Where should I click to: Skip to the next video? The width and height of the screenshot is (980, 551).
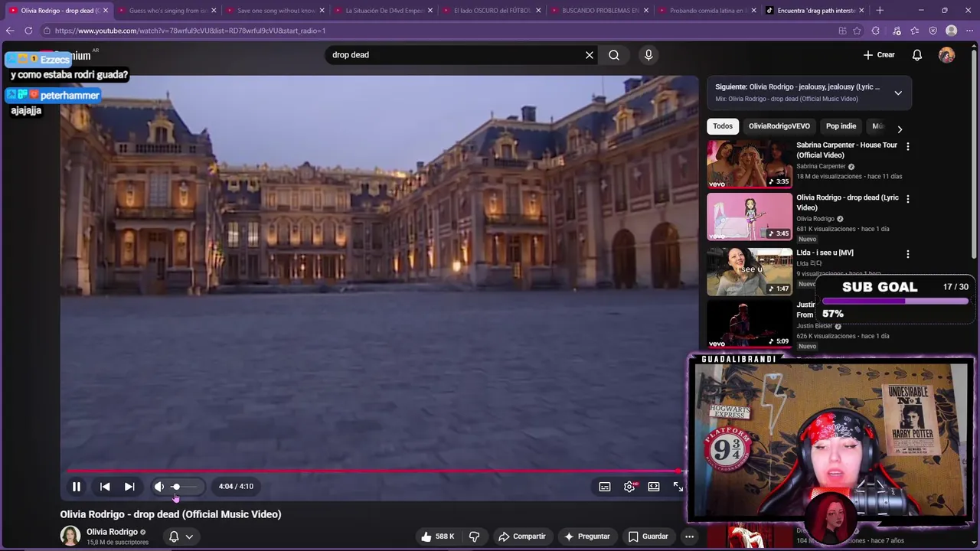point(129,487)
